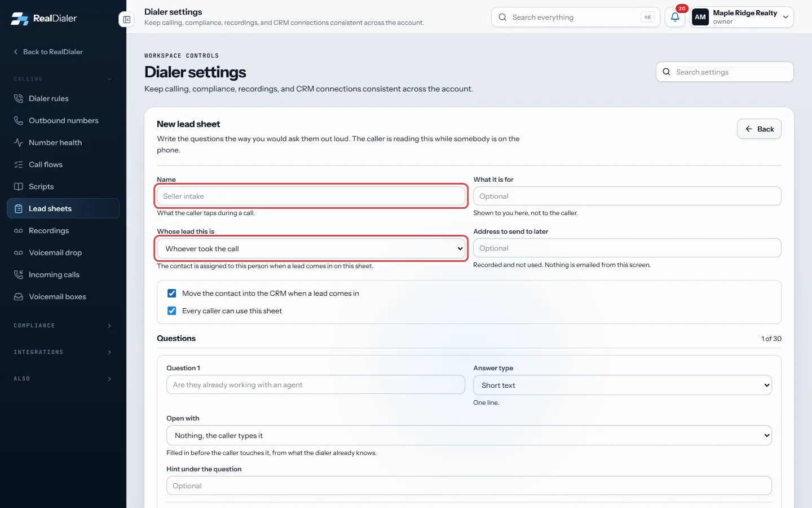Click the magnifier in Search settings
This screenshot has width=812, height=508.
667,72
